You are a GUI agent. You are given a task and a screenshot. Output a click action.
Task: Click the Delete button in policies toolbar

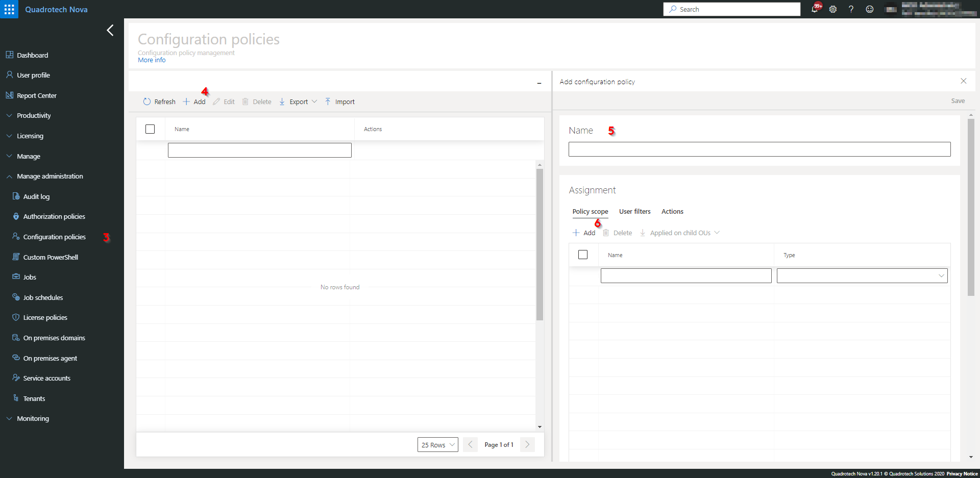(x=256, y=102)
